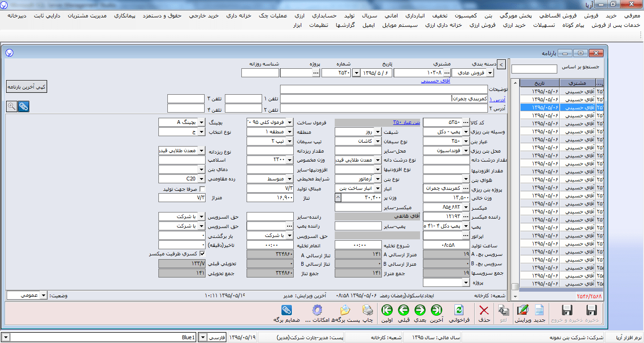This screenshot has width=644, height=343.
Task: Click the توضیحات text field
Action: 383,90
